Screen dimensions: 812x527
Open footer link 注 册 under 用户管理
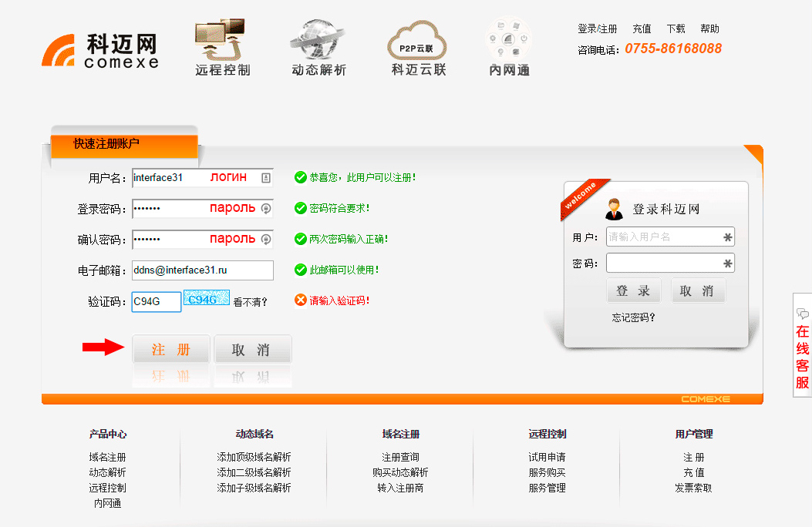(x=693, y=457)
